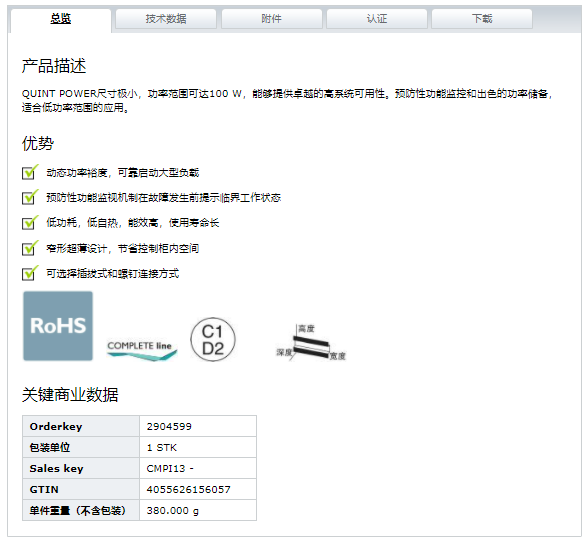Viewport: 585px width, 541px height.
Task: Click the weight value 380.000 g
Action: [x=172, y=511]
